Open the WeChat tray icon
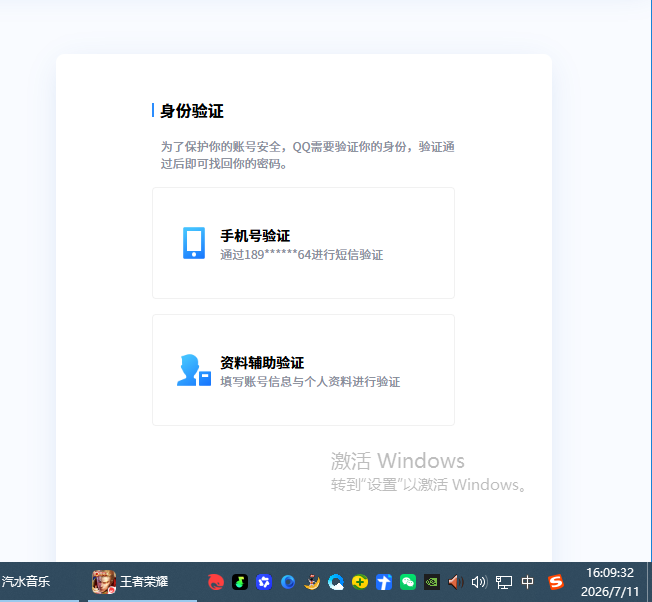Screen dimensions: 652x602 (x=408, y=582)
